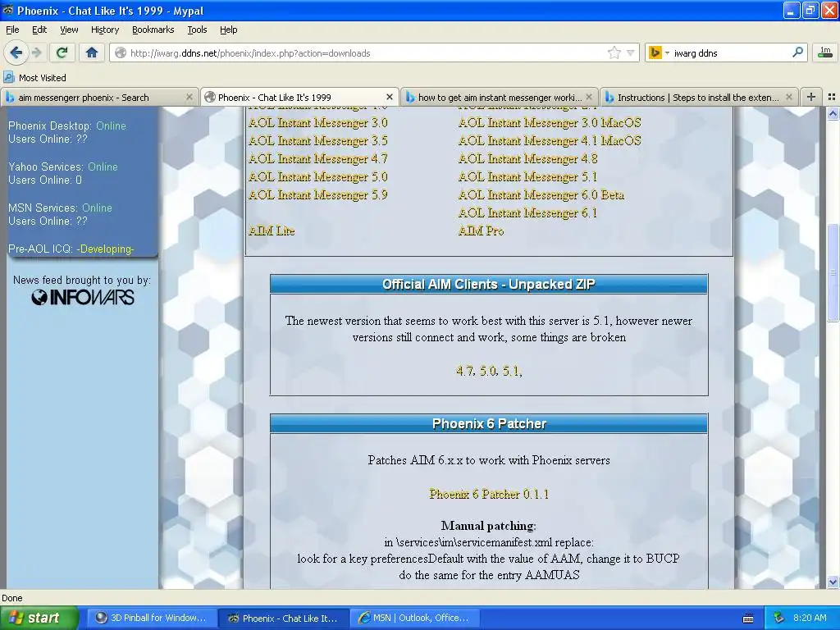Open the Edit menu
The width and height of the screenshot is (840, 630).
pyautogui.click(x=39, y=30)
